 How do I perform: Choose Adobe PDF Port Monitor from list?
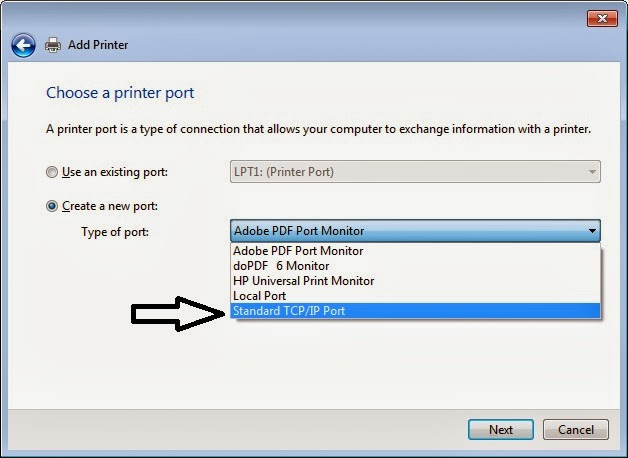click(298, 251)
